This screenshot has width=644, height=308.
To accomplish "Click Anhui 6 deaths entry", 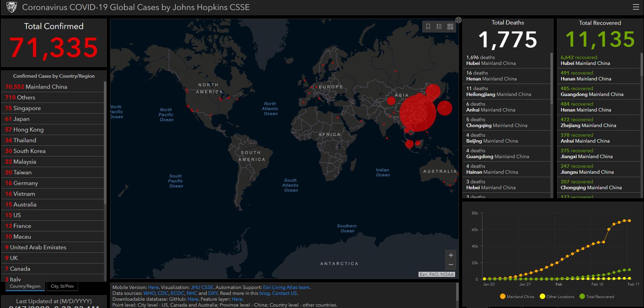I will [x=506, y=107].
